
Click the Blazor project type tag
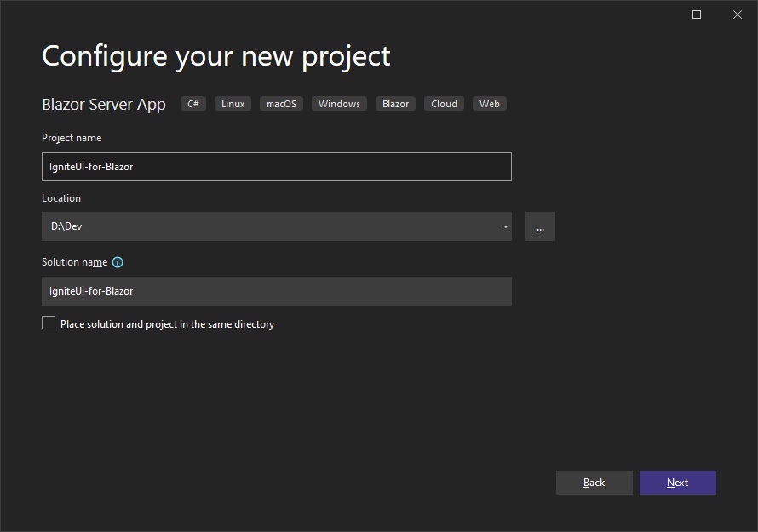395,104
